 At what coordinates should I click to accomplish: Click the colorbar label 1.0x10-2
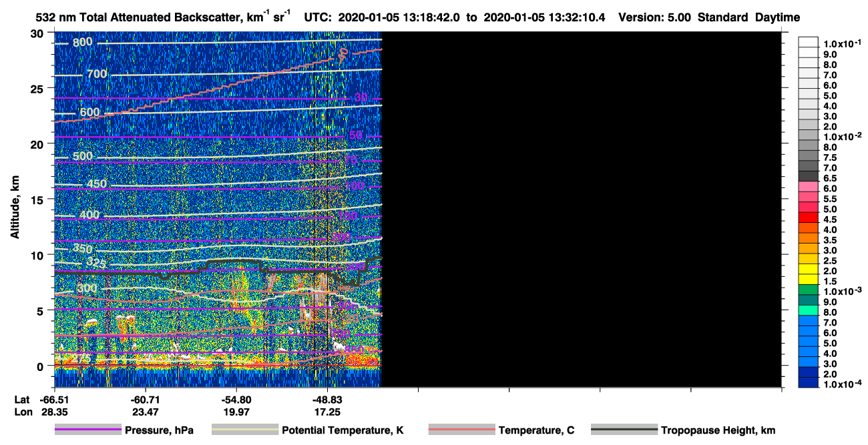[x=843, y=137]
